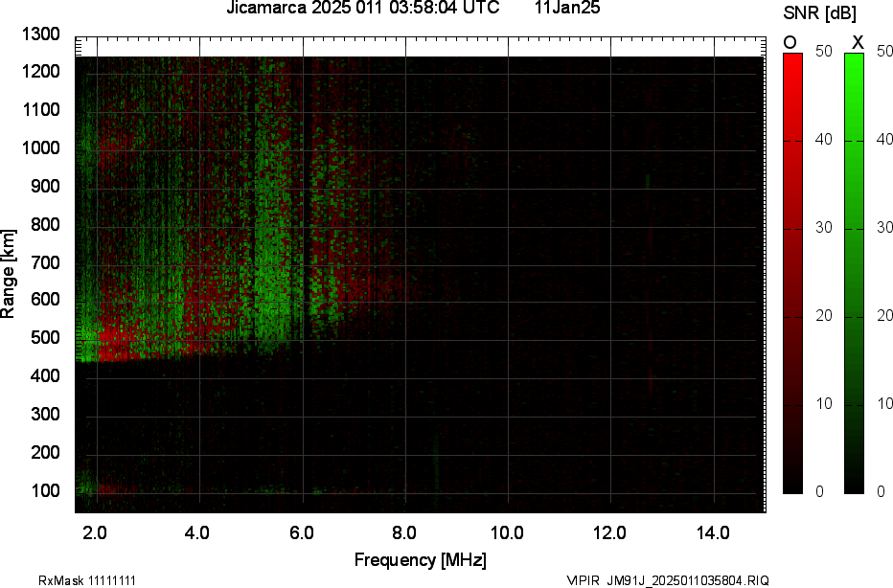Screen dimensions: 893x588
Task: Click the 200 range tick label
Action: coord(45,453)
